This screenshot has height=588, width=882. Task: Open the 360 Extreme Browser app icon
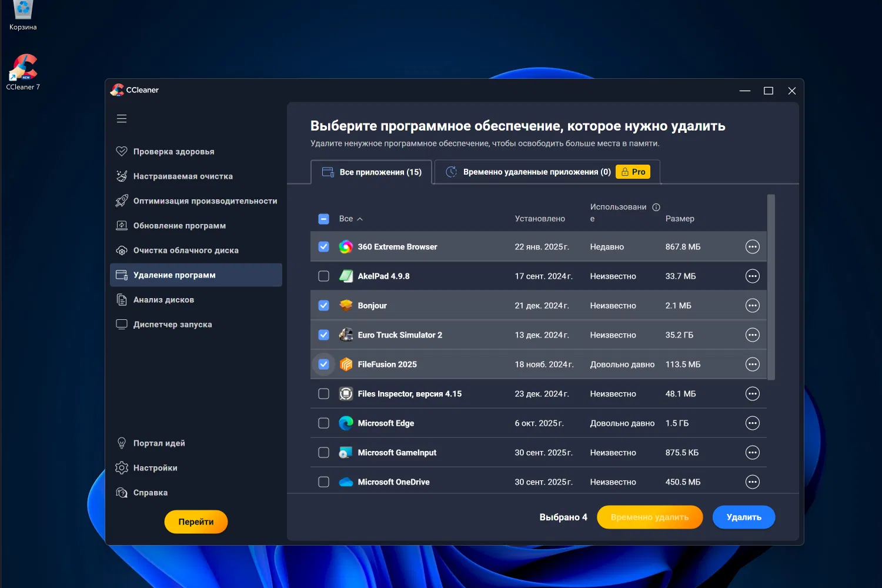point(346,247)
